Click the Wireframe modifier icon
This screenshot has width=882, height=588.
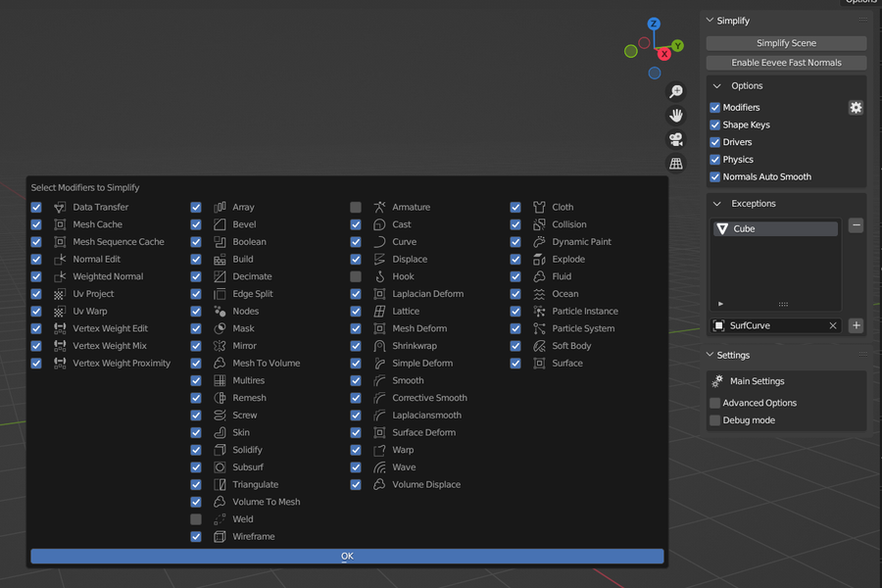coord(220,536)
